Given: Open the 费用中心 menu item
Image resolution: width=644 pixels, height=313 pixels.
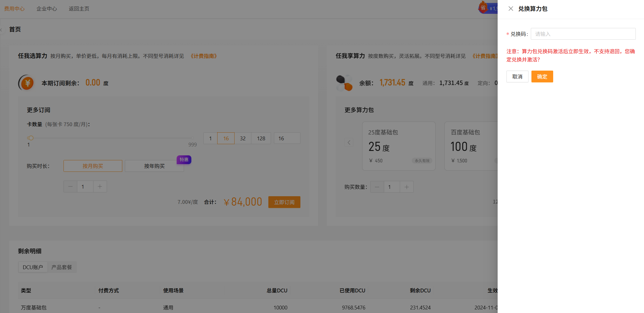Looking at the screenshot, I should tap(14, 9).
